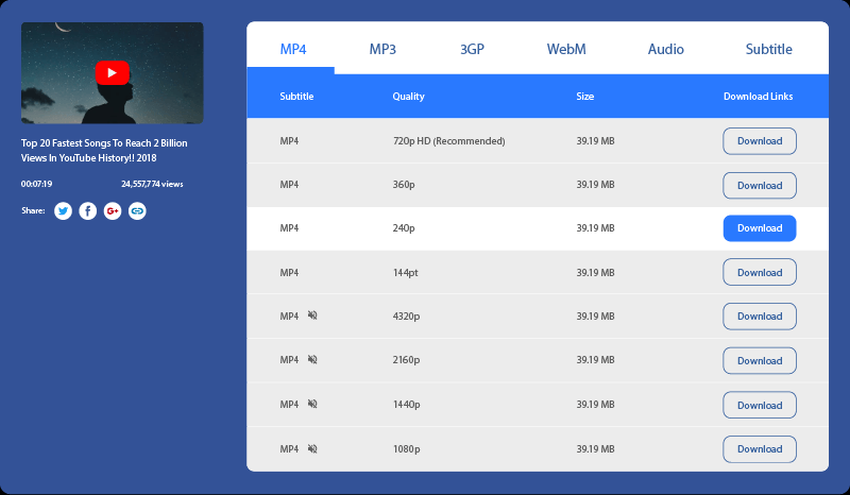
Task: Download the 4320p video without audio
Action: pyautogui.click(x=759, y=316)
